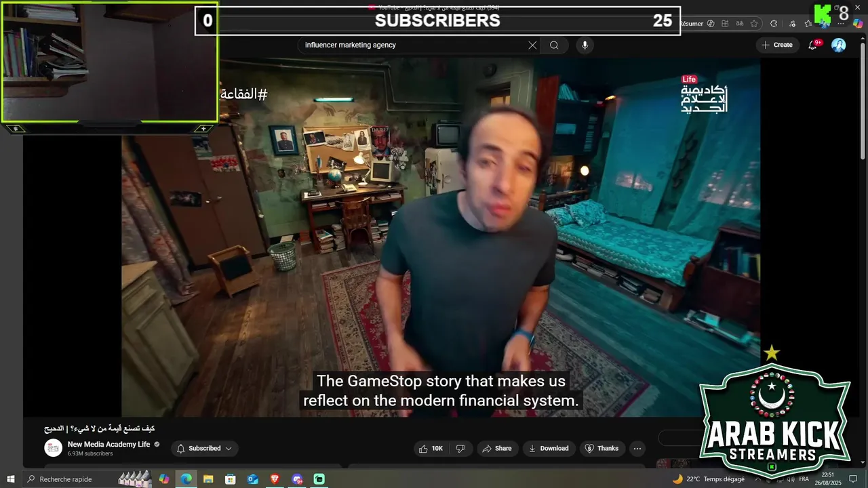Screen dimensions: 868x488
Task: Open Brave browser from the taskbar
Action: click(275, 479)
